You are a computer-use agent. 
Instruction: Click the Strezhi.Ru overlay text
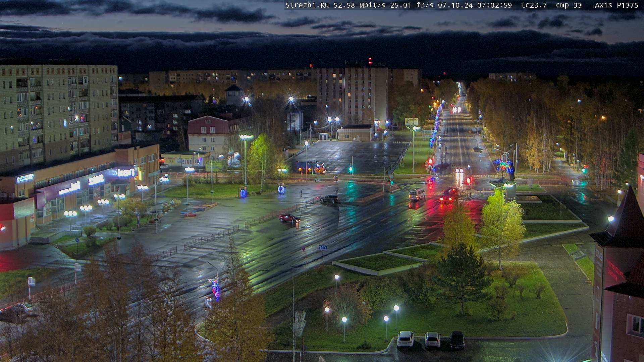tap(307, 5)
